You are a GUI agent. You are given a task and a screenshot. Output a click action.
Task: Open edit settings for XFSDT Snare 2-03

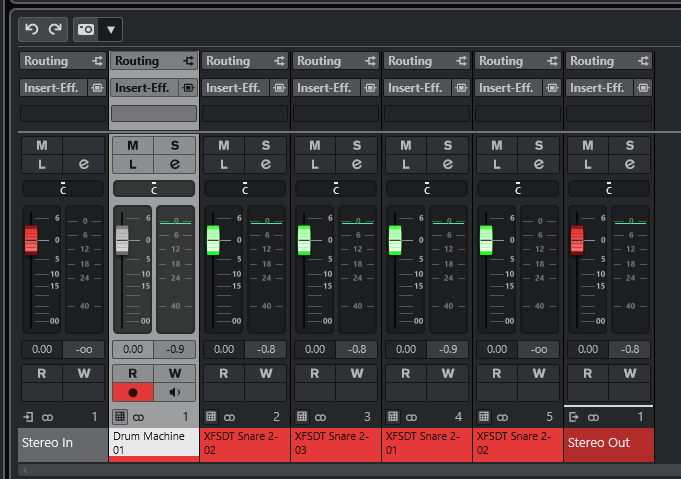pos(357,164)
